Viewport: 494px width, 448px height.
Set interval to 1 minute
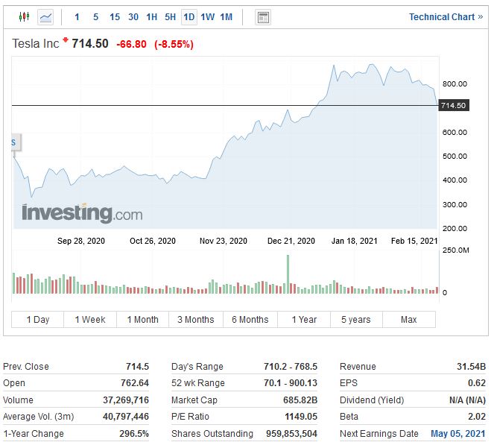pos(77,16)
